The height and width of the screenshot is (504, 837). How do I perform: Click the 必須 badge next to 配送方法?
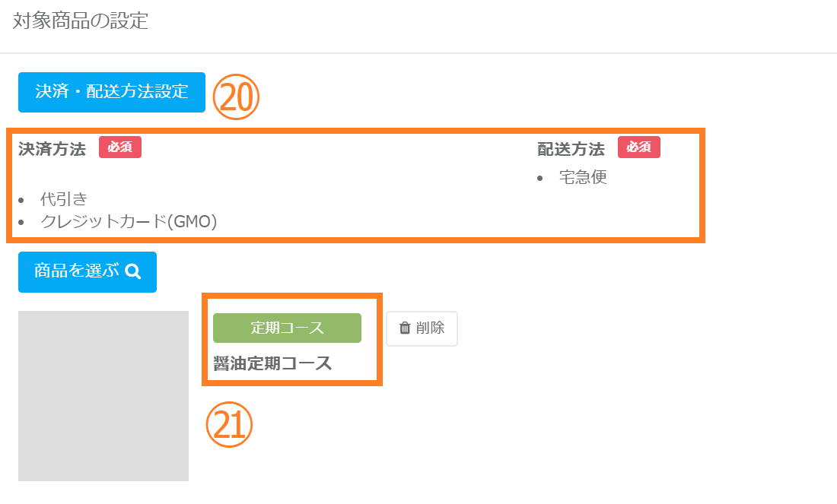tap(639, 147)
